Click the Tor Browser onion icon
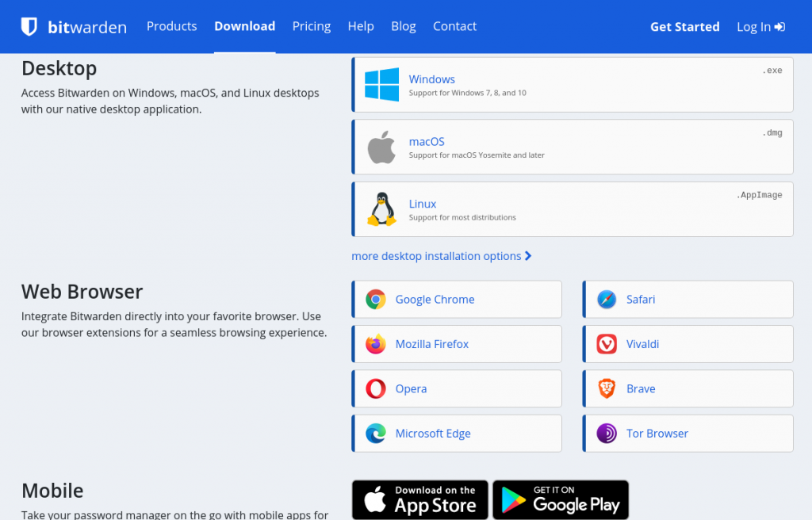Screen dimensions: 812x520 (x=607, y=434)
